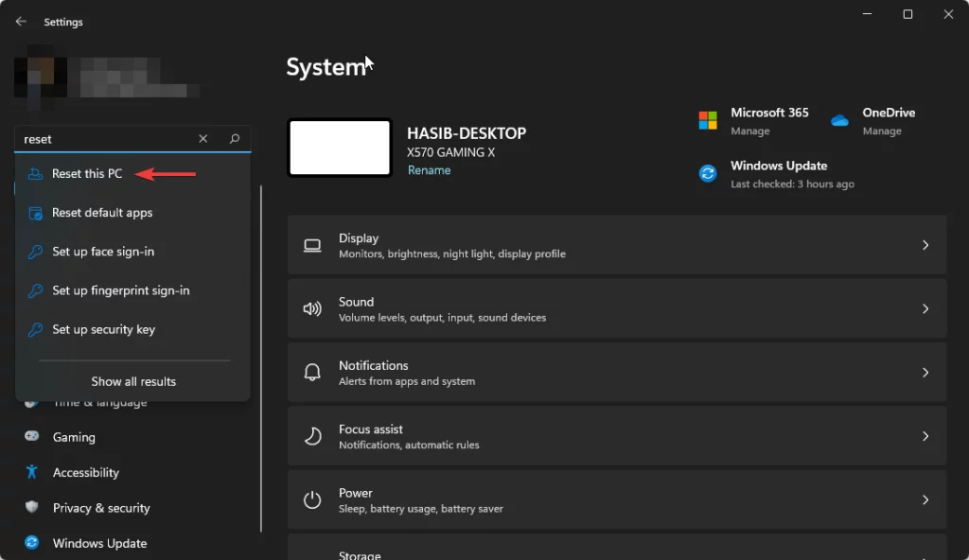Viewport: 969px width, 560px height.
Task: Open Gaming settings in the sidebar
Action: (76, 436)
